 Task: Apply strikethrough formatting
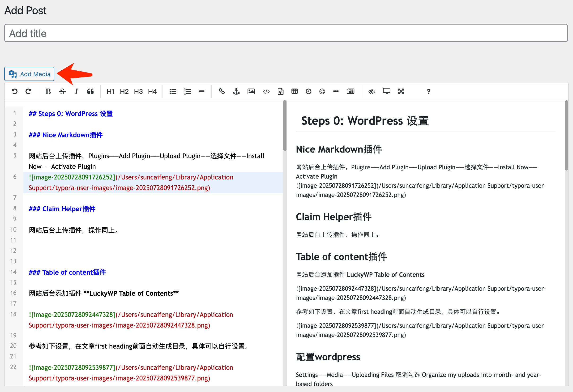[62, 91]
